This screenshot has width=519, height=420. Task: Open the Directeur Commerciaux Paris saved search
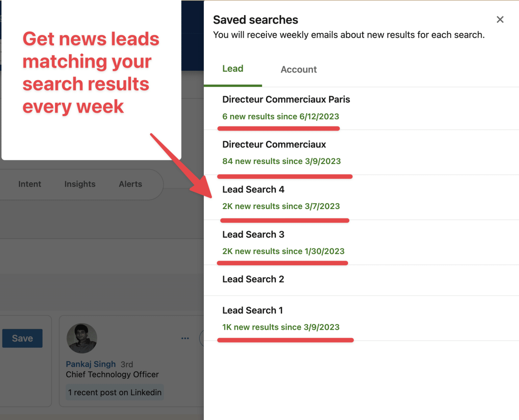coord(286,99)
